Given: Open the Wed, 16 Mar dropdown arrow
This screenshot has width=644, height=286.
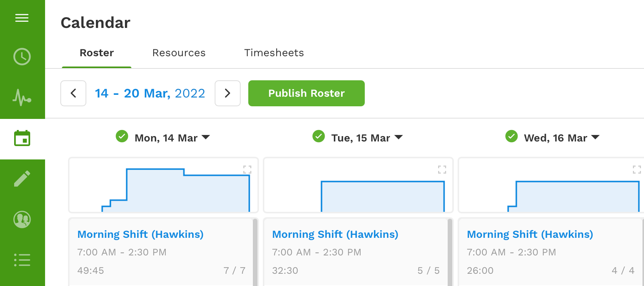Looking at the screenshot, I should tap(595, 137).
